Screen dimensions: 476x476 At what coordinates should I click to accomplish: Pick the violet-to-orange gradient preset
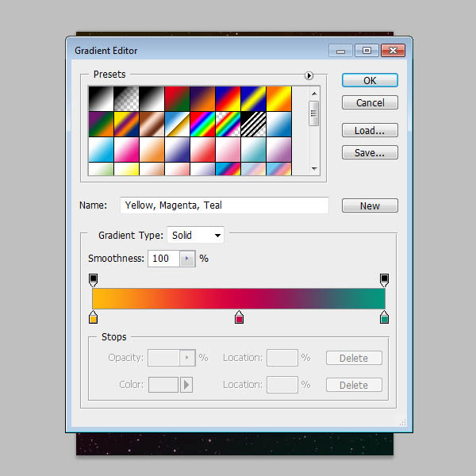pyautogui.click(x=202, y=98)
